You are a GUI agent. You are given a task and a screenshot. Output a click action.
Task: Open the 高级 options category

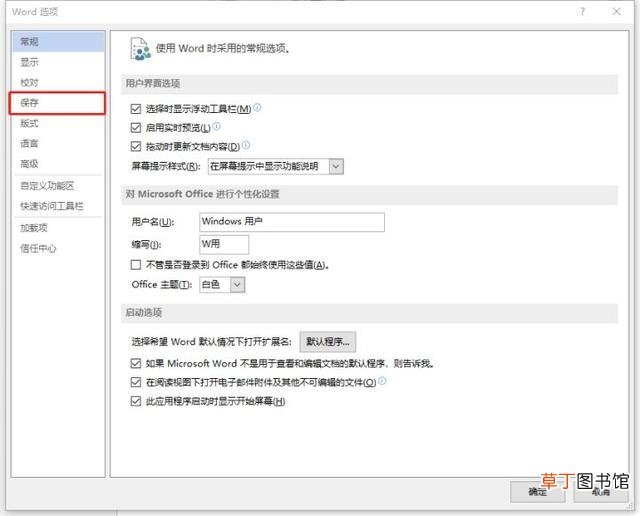(58, 164)
